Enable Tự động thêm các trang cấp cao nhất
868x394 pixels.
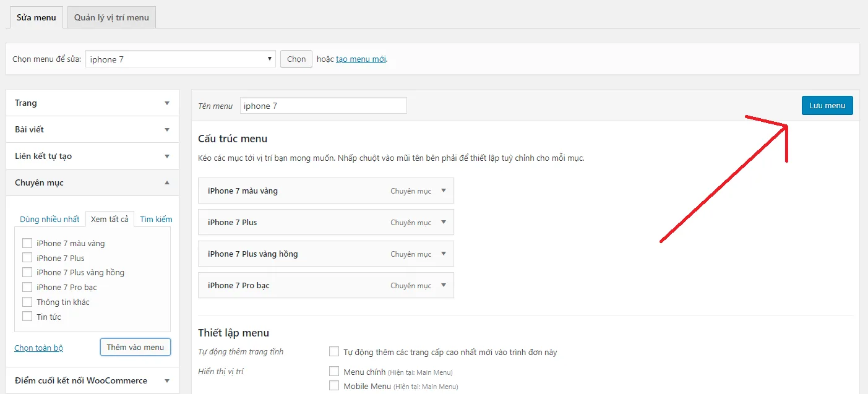[334, 352]
